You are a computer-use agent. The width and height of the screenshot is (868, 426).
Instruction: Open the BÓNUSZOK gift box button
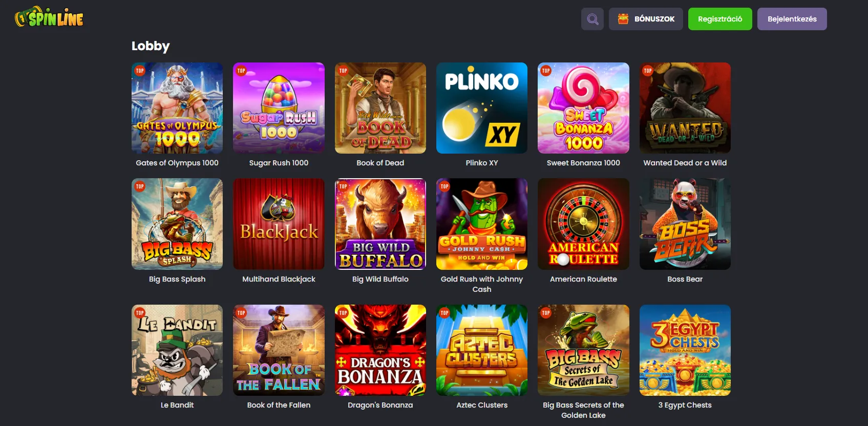click(x=646, y=19)
